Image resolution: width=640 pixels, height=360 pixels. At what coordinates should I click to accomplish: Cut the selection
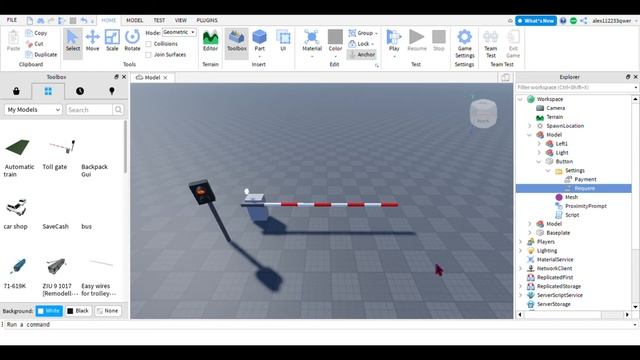pos(35,44)
